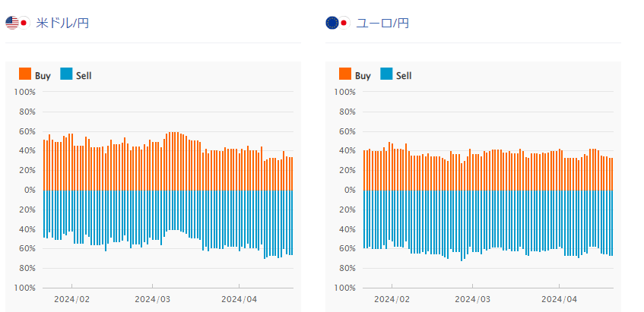Click blue Sell swatch in 米ドル/円 legend
The width and height of the screenshot is (644, 312).
point(66,74)
